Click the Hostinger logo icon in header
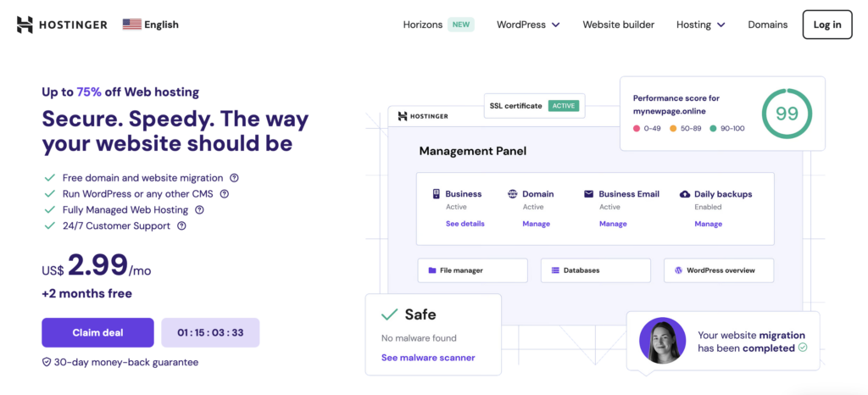This screenshot has width=868, height=395. point(25,25)
